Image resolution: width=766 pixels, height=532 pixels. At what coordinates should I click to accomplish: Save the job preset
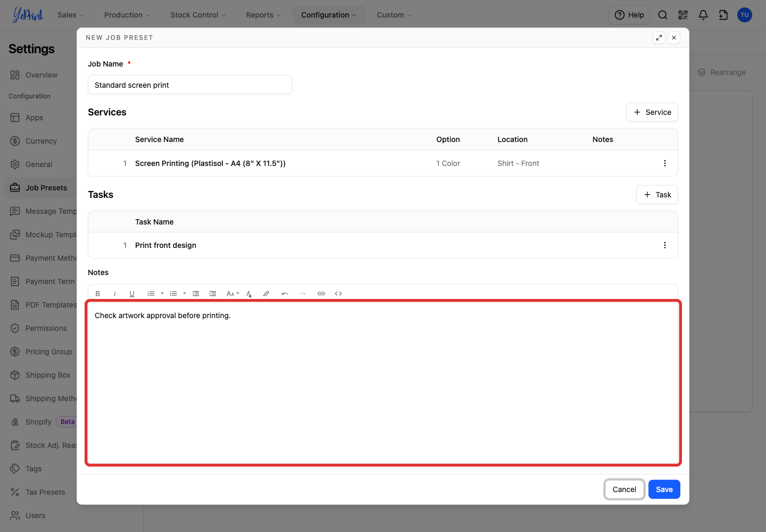click(x=664, y=489)
